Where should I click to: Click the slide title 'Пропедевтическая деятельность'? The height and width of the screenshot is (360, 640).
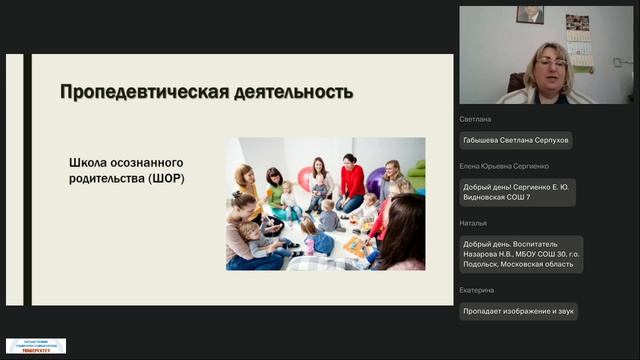pos(207,92)
